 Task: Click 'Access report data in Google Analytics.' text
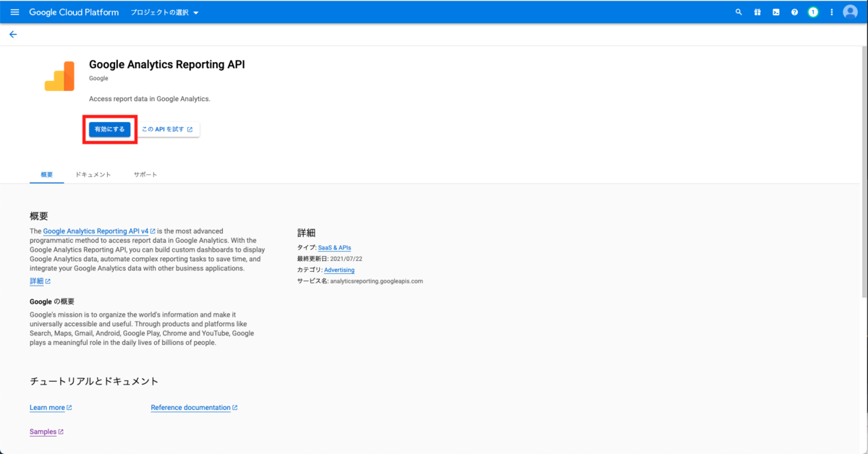150,99
